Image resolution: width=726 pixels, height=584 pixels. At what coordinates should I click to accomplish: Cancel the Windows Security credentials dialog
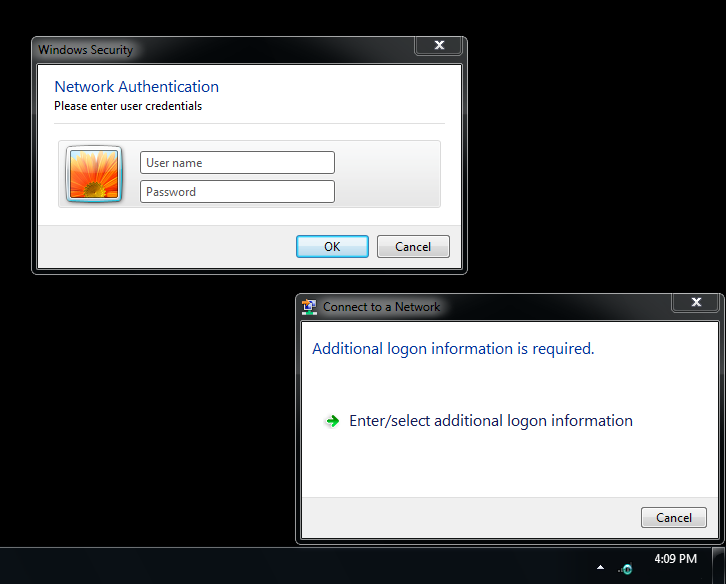point(413,247)
